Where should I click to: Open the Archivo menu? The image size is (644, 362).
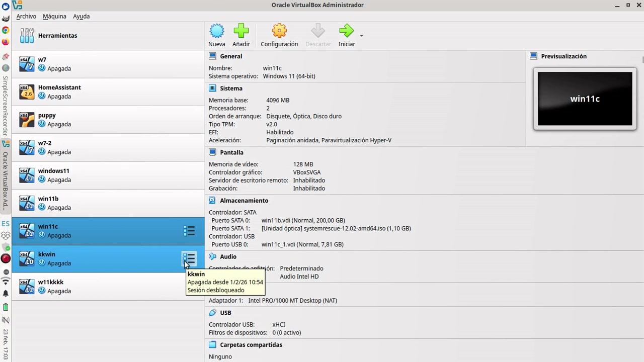point(26,16)
